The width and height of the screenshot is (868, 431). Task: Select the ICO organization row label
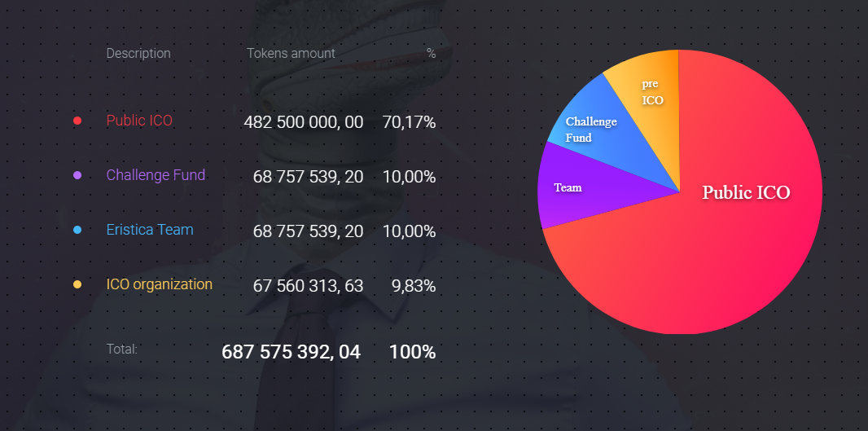click(x=160, y=284)
